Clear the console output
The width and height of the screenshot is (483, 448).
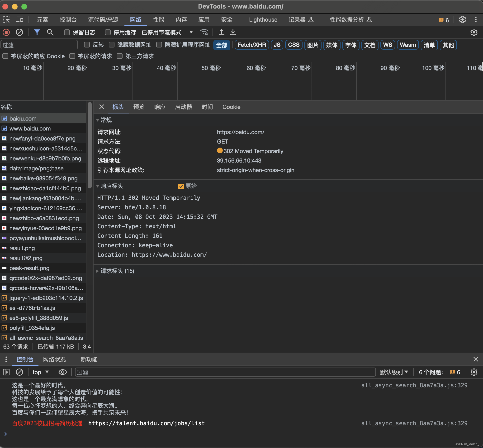(x=19, y=372)
